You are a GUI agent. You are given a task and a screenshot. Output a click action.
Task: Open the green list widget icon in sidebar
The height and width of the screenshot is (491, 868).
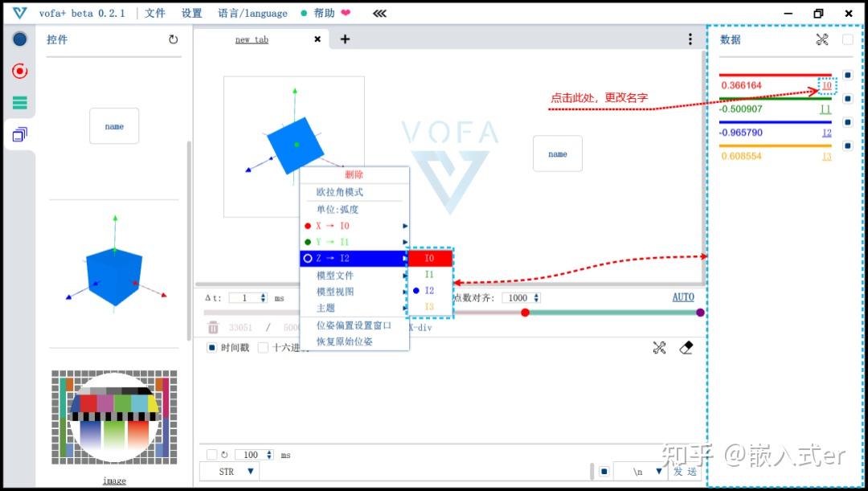tap(19, 102)
